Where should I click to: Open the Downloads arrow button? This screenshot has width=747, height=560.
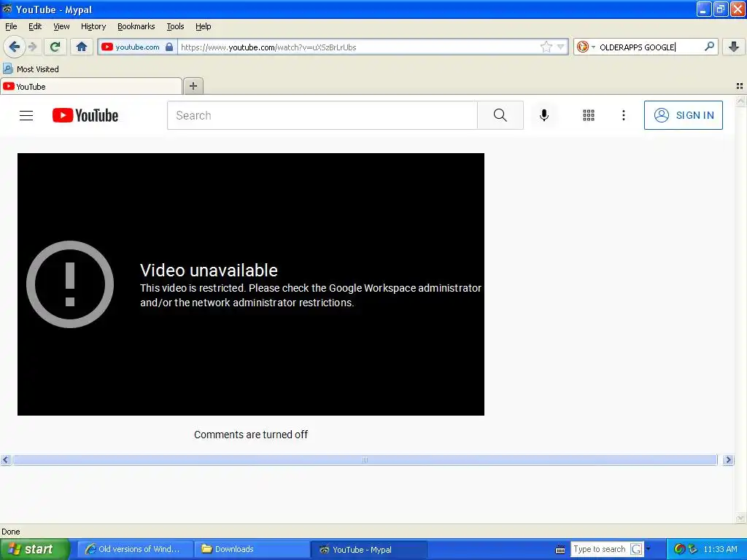(734, 47)
